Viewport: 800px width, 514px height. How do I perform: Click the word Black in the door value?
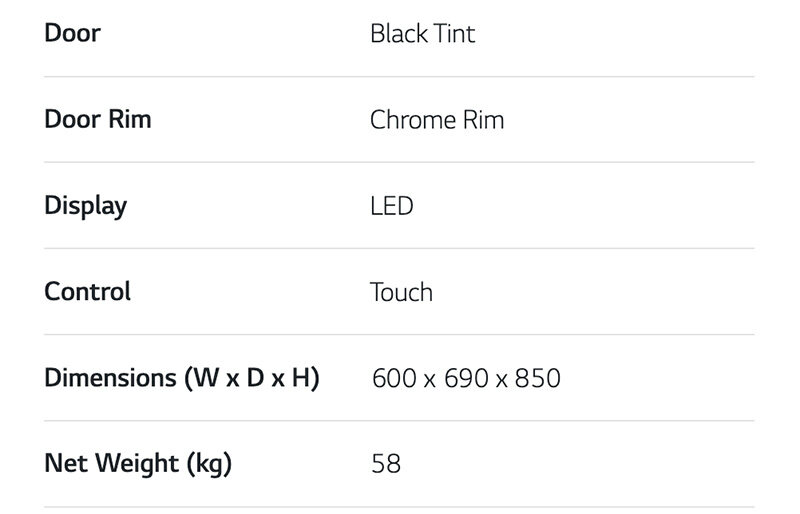(397, 34)
